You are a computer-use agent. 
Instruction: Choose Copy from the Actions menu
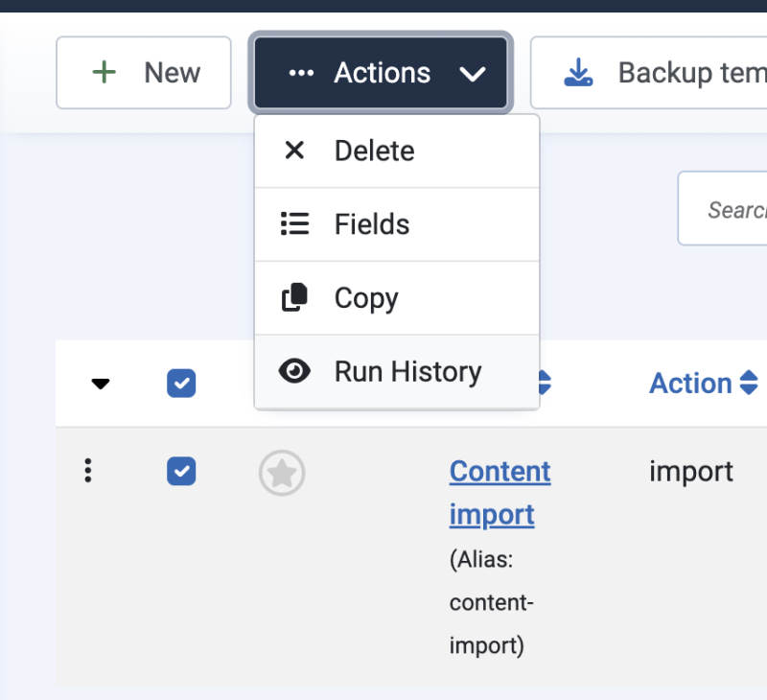click(397, 298)
